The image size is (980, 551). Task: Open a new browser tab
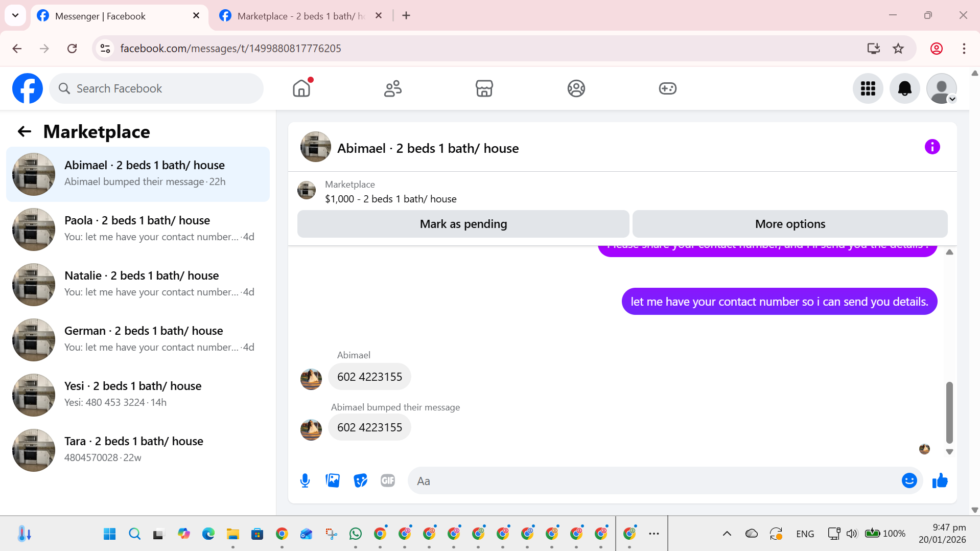406,16
